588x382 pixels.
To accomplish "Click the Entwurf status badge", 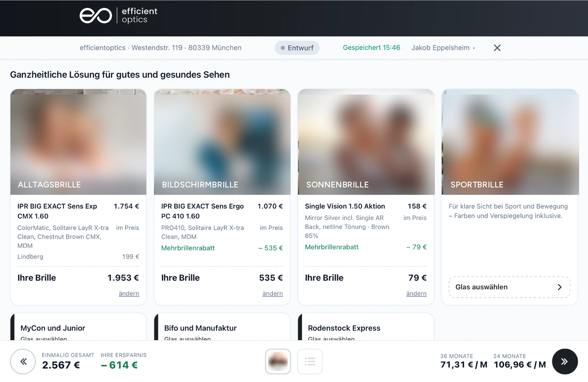I will pos(297,48).
